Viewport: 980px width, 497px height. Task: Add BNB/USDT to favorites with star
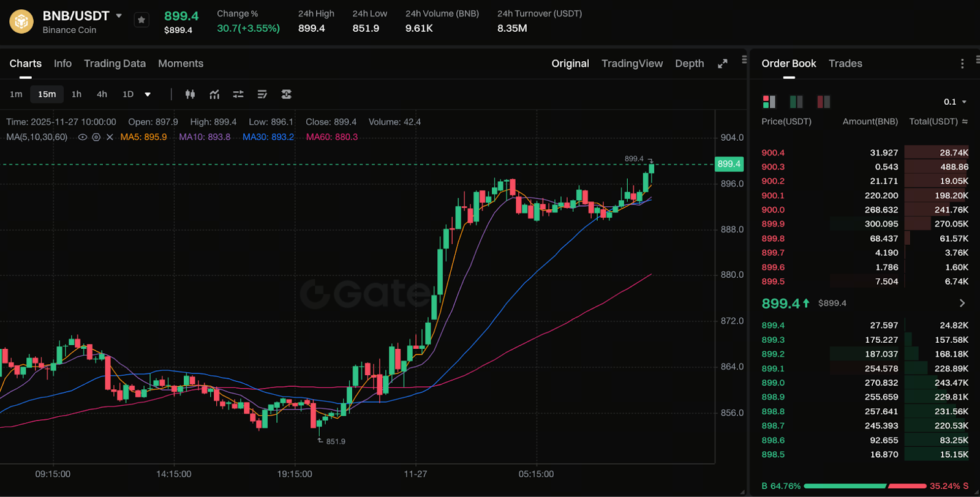(x=141, y=20)
